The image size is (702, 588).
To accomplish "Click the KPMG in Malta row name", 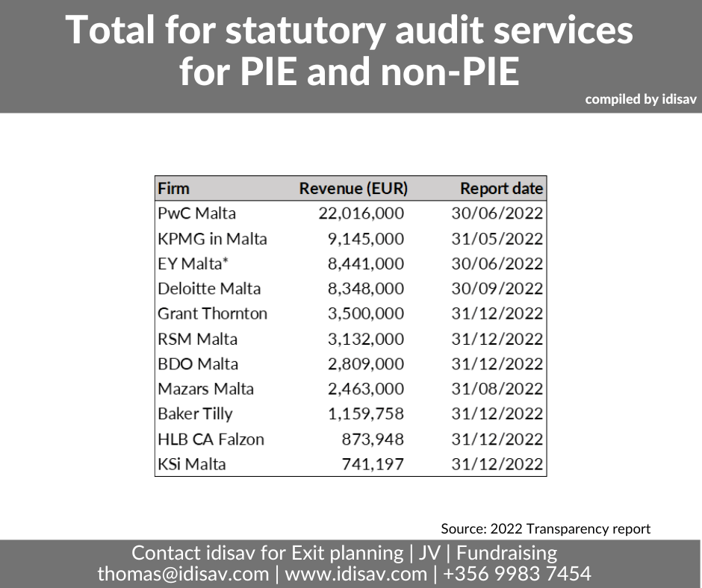I will (212, 239).
